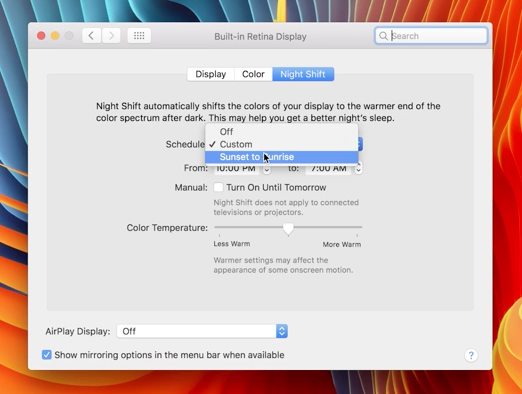This screenshot has width=522, height=394.
Task: Choose Off in the Schedule menu
Action: pos(281,132)
